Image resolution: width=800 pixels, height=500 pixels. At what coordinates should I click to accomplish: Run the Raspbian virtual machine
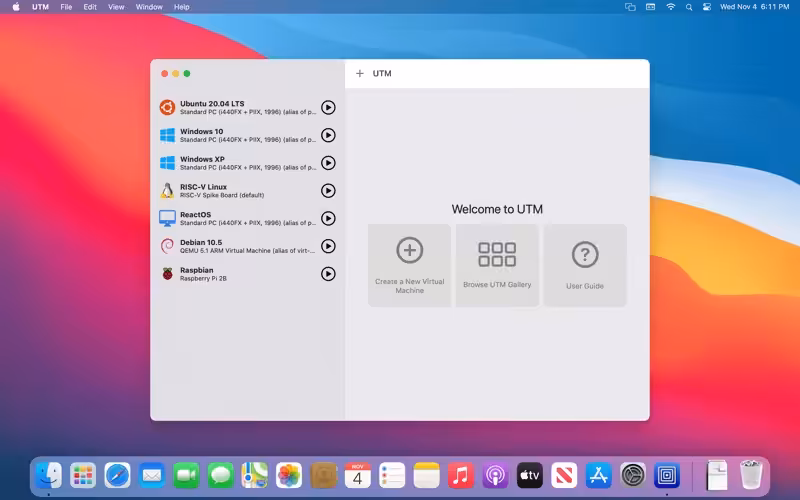pyautogui.click(x=328, y=274)
